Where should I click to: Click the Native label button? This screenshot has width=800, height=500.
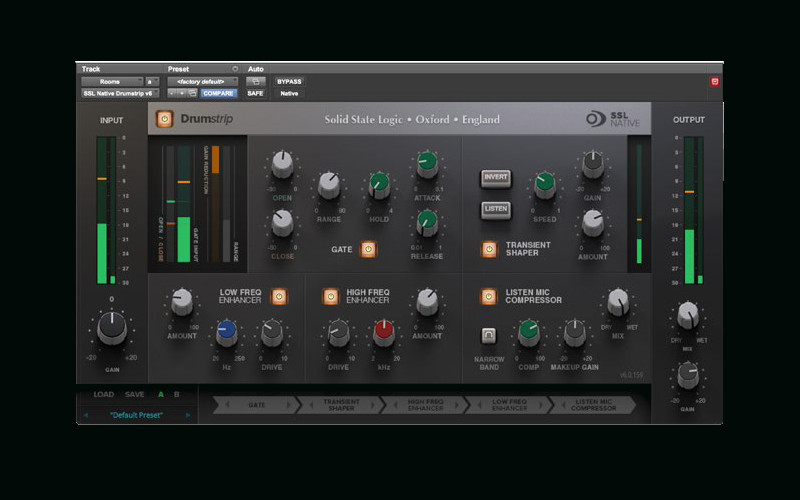pos(289,93)
